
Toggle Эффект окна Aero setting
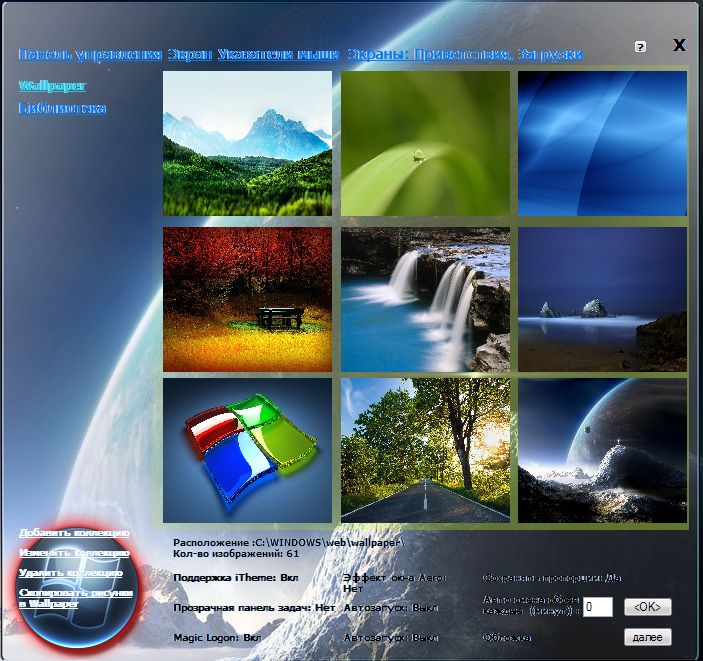pyautogui.click(x=395, y=583)
